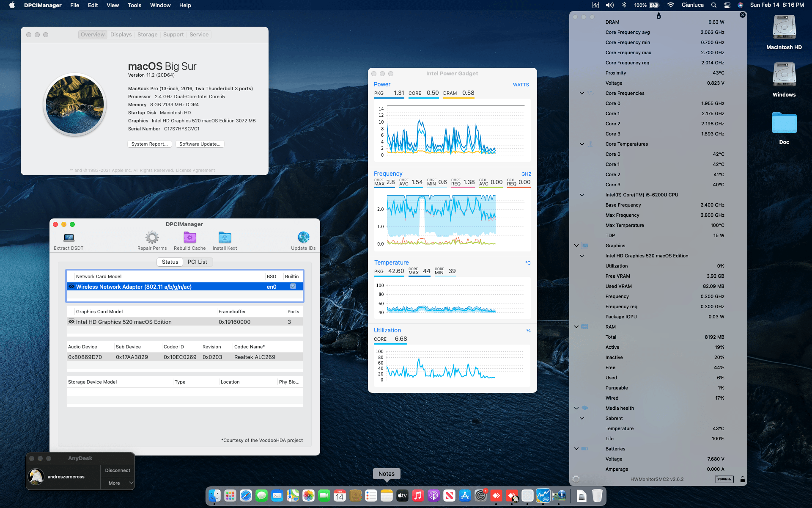Click Disconnect in AnyDesk panel

(x=118, y=470)
